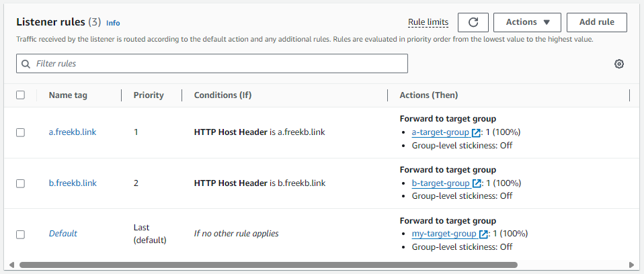The image size is (644, 274).
Task: Open the Actions dropdown menu
Action: click(x=527, y=22)
